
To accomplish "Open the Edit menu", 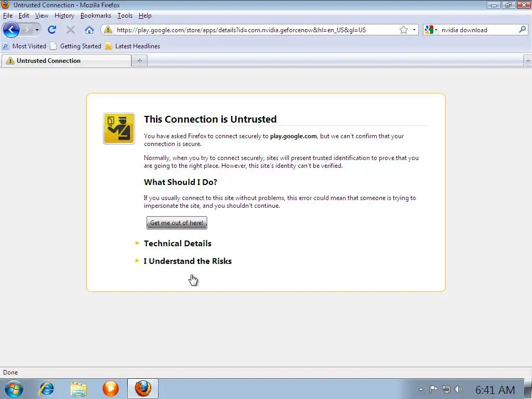I will click(x=23, y=16).
